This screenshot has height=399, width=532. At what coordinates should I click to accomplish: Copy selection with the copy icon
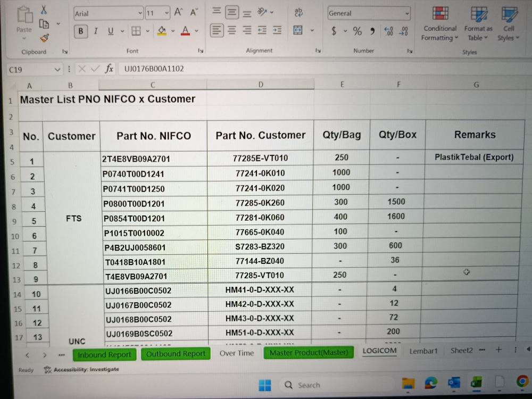pos(44,24)
